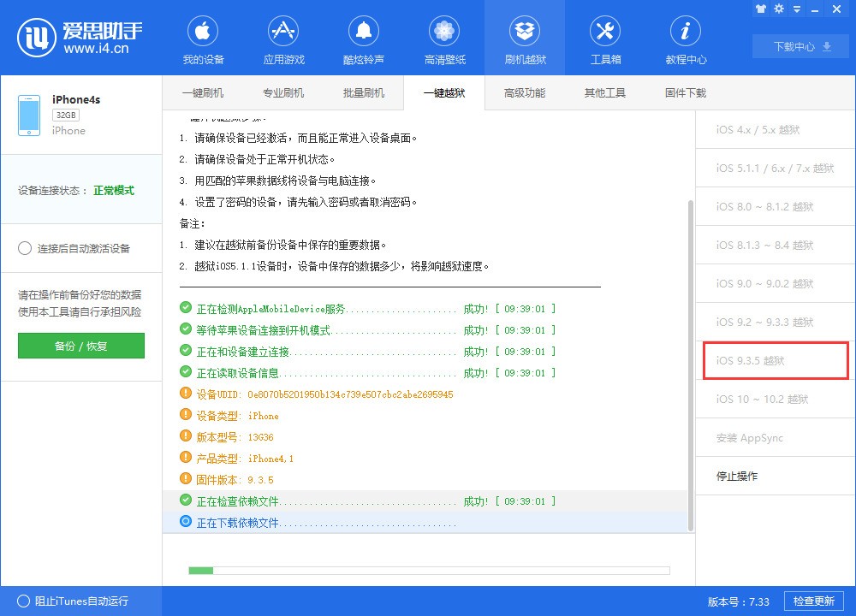Open the 工具箱 toolbox
856x616 pixels.
point(605,38)
